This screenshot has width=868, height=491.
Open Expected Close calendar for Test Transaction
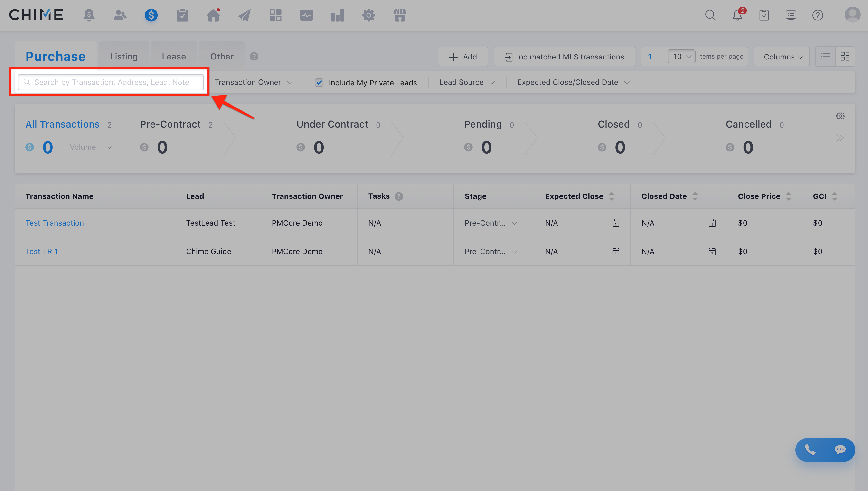616,223
